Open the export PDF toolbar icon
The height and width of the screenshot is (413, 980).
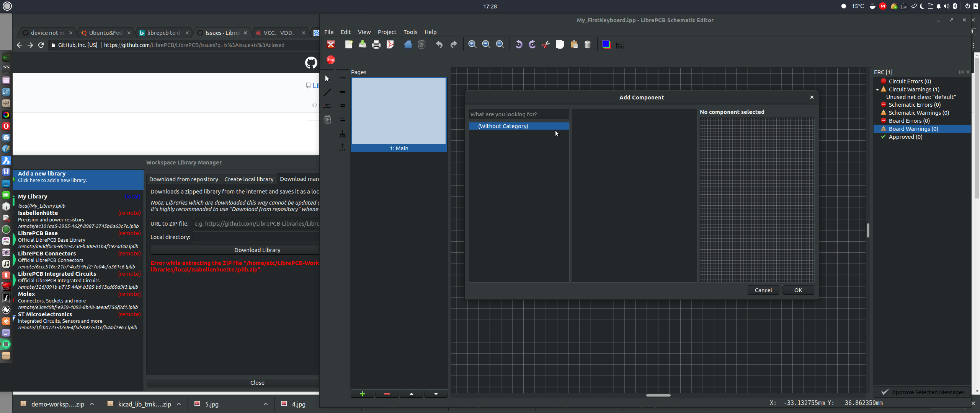click(x=390, y=44)
